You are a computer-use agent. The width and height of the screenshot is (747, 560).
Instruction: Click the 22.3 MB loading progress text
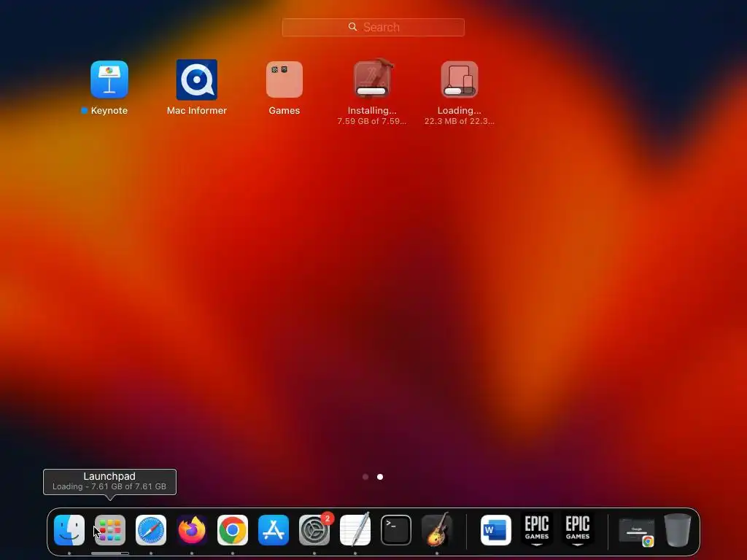pos(460,122)
